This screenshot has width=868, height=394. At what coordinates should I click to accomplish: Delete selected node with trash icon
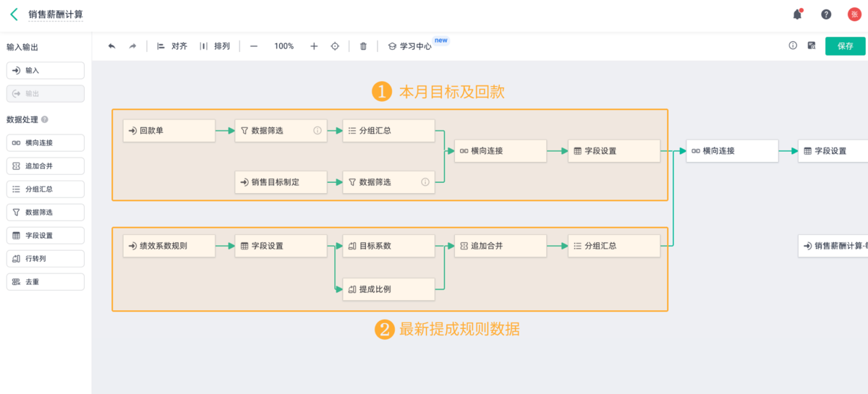tap(363, 46)
